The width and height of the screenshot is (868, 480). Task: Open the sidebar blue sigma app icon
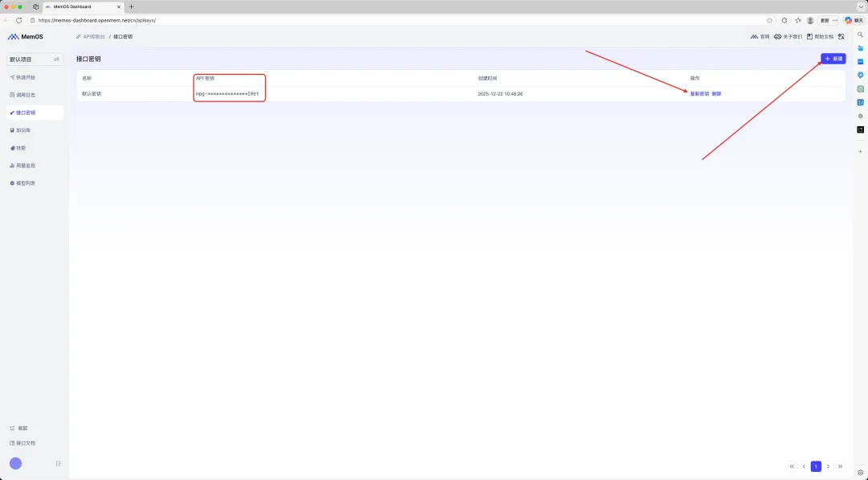coord(860,102)
